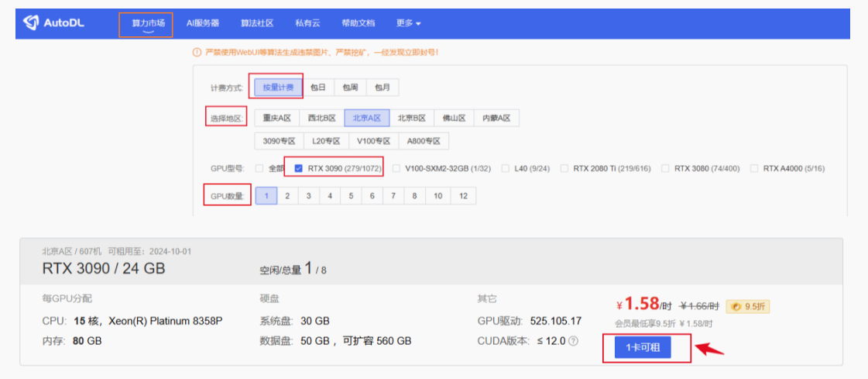The image size is (868, 379).
Task: Select 按量计费 billing mode
Action: pyautogui.click(x=279, y=88)
